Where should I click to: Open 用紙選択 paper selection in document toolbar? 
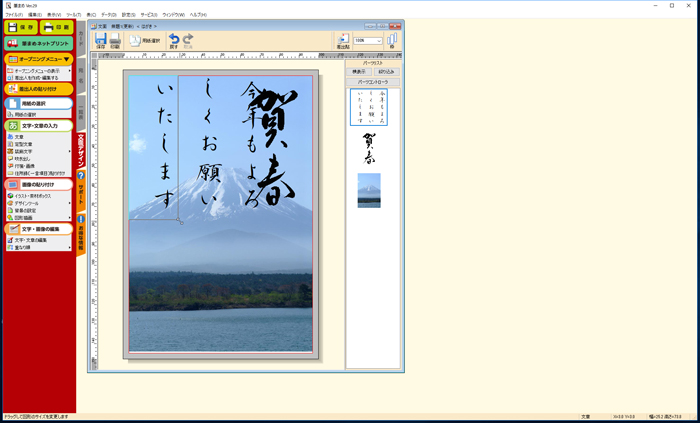coord(144,40)
